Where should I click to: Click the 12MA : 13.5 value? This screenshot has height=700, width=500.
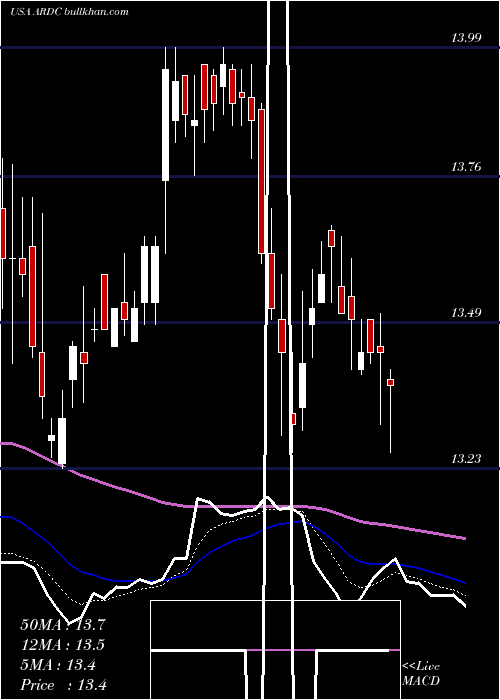(63, 645)
